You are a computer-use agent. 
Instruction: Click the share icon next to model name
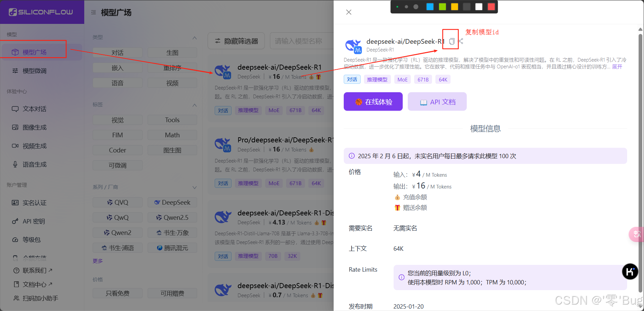pos(461,41)
